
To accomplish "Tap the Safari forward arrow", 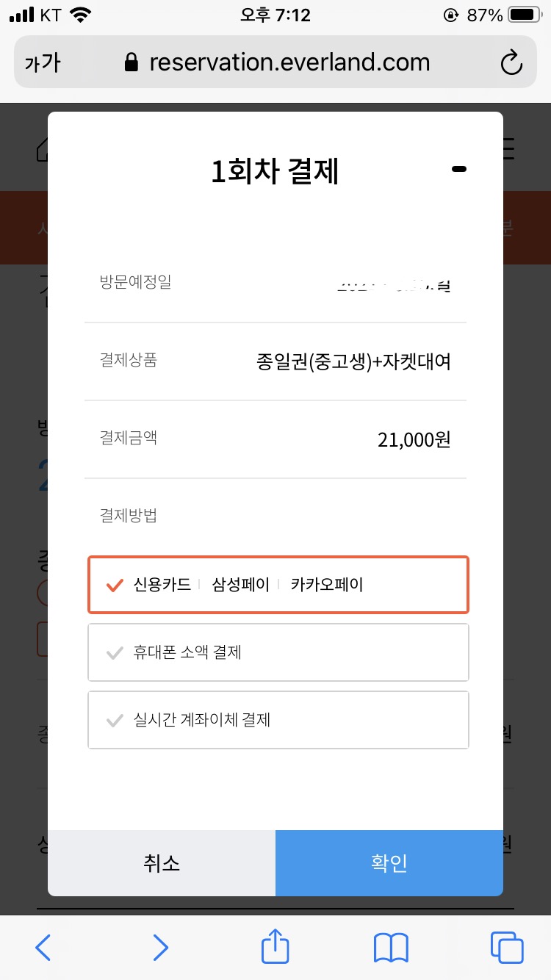I will tap(159, 948).
